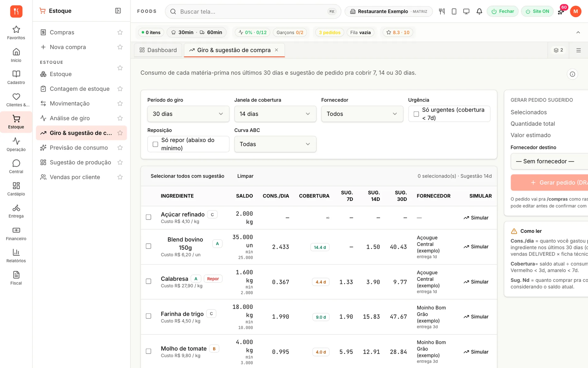Check the Farinha de trigo row checkbox
The width and height of the screenshot is (588, 368).
click(149, 316)
